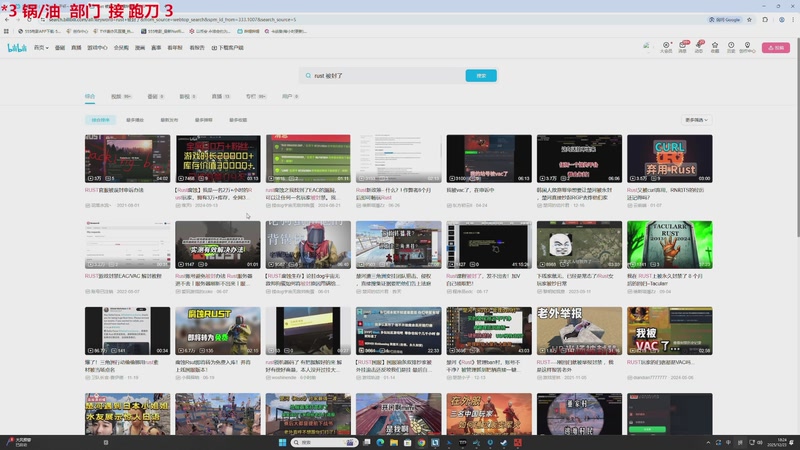Viewport: 800px width, 450px height.
Task: Open 直播 in the top navigation
Action: pyautogui.click(x=76, y=47)
